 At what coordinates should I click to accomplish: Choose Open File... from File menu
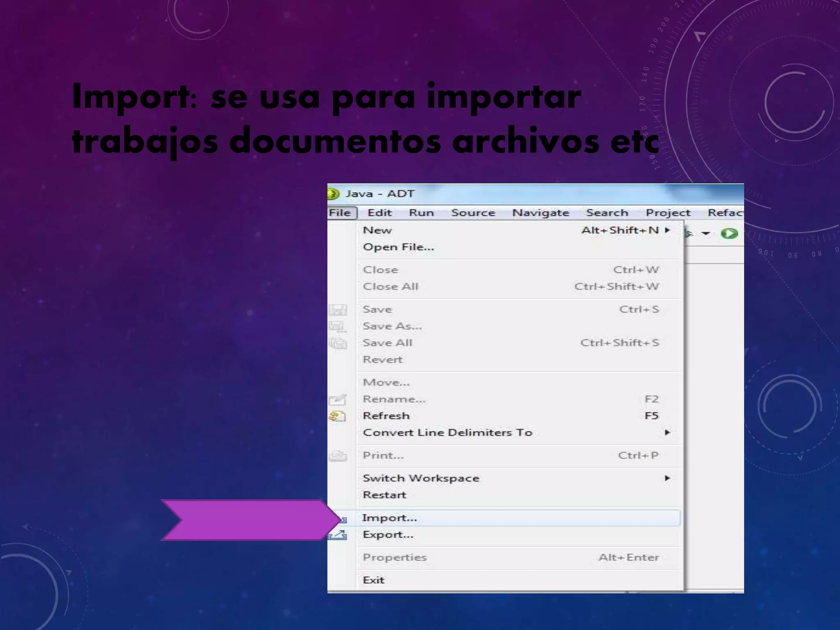519,247
